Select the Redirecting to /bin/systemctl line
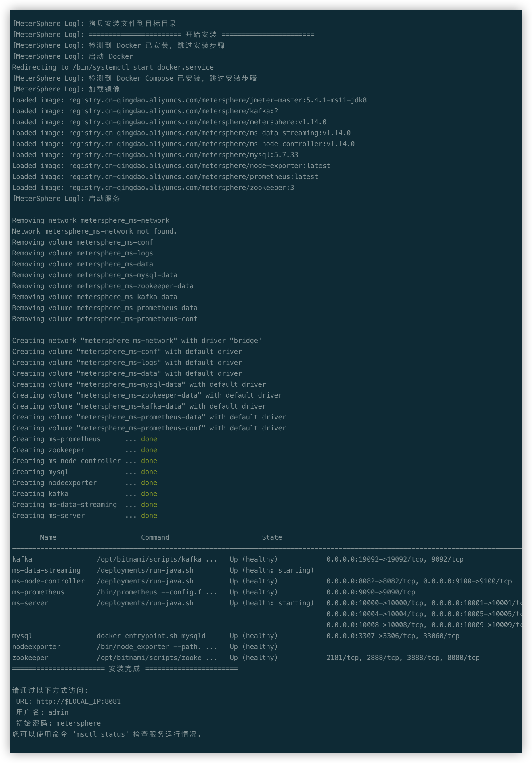 click(112, 67)
